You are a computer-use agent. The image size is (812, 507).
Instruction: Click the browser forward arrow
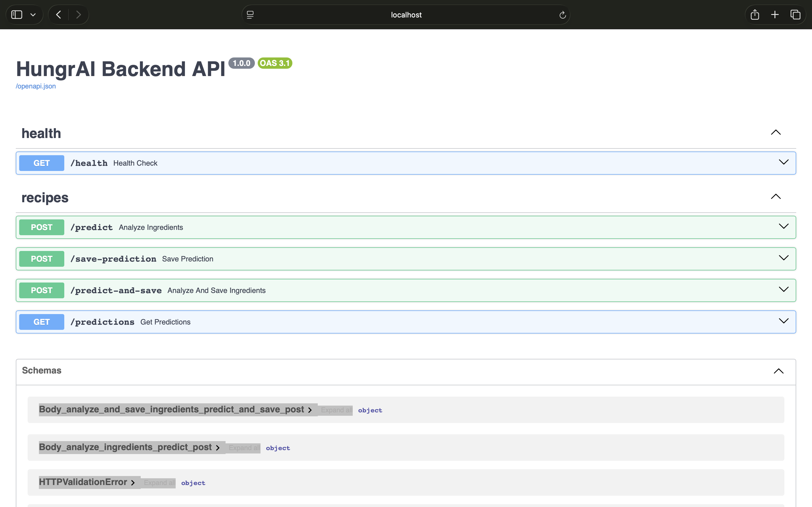click(78, 15)
